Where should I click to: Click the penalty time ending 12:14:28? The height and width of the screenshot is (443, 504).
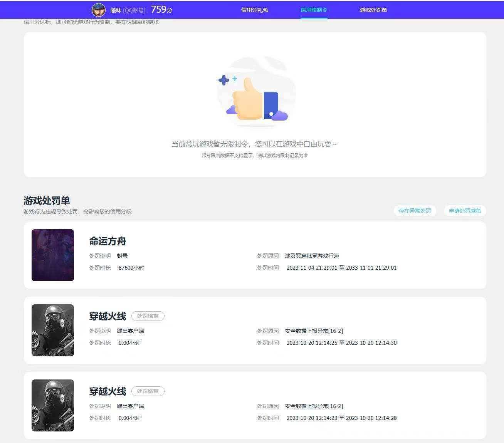[x=341, y=418]
